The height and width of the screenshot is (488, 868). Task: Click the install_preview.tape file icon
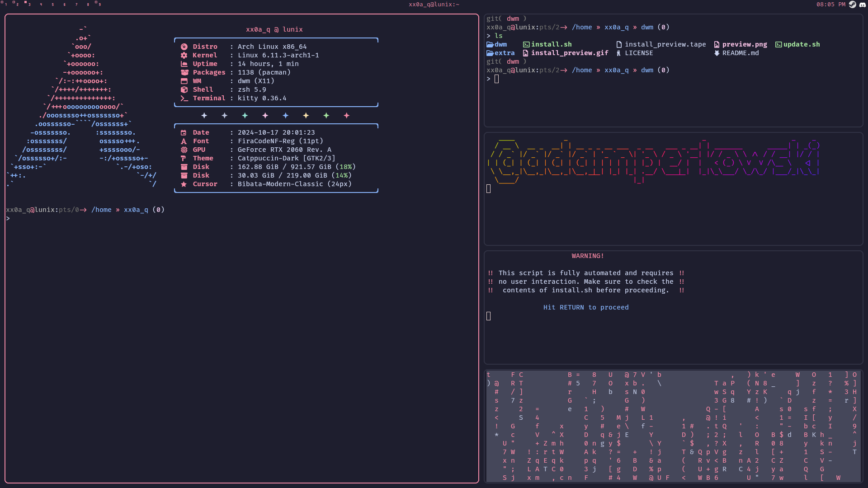[619, 44]
